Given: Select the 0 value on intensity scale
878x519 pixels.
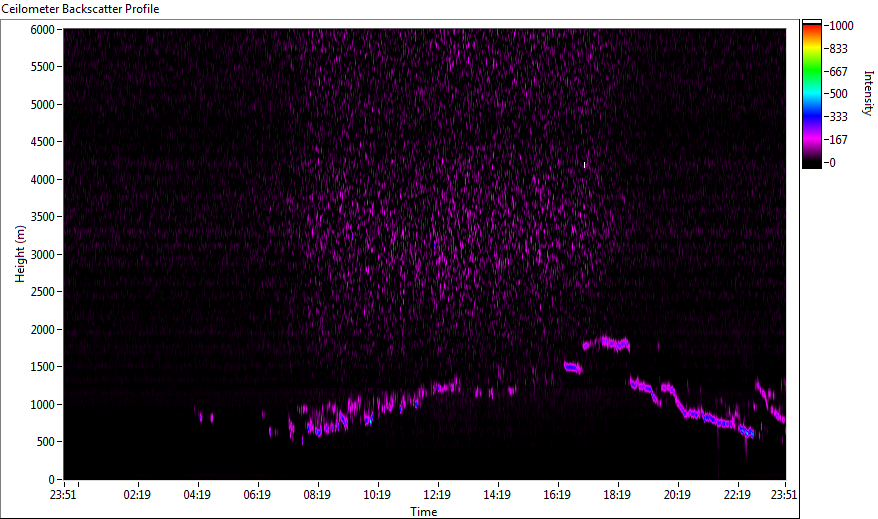Looking at the screenshot, I should tap(833, 163).
